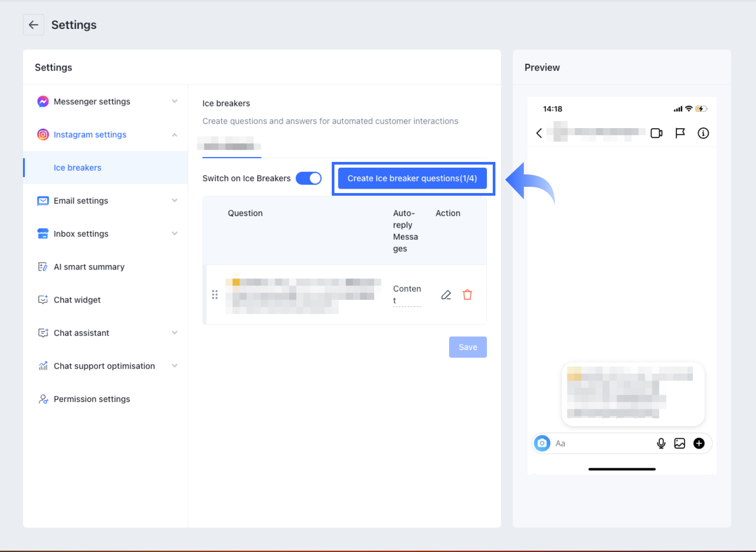Click Create Ice breaker questions button
Screen dimensions: 756x552
point(412,178)
